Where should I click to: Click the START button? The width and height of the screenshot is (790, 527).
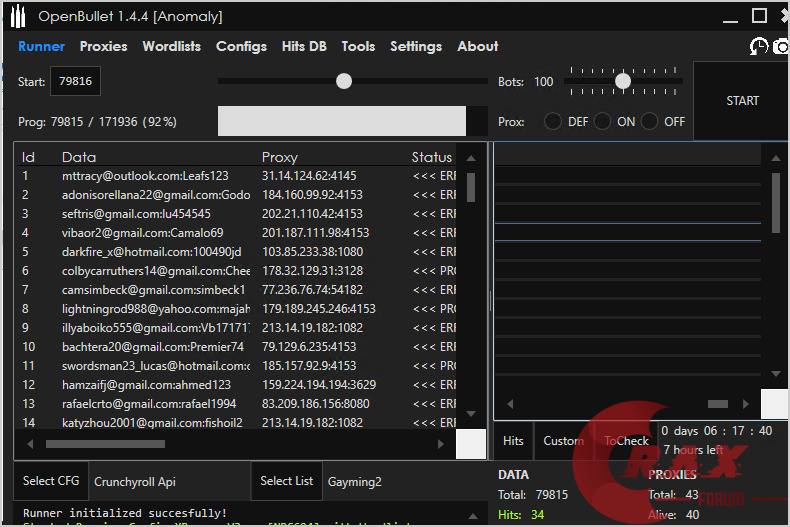(x=742, y=101)
